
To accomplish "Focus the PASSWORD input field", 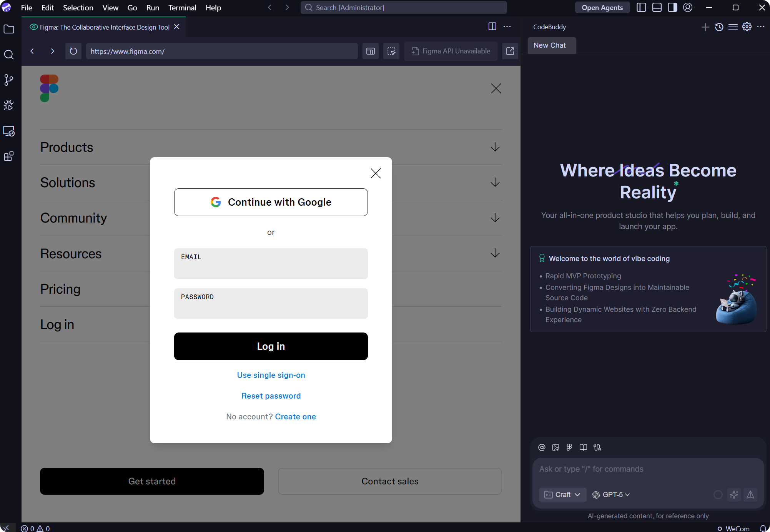I will (x=271, y=304).
